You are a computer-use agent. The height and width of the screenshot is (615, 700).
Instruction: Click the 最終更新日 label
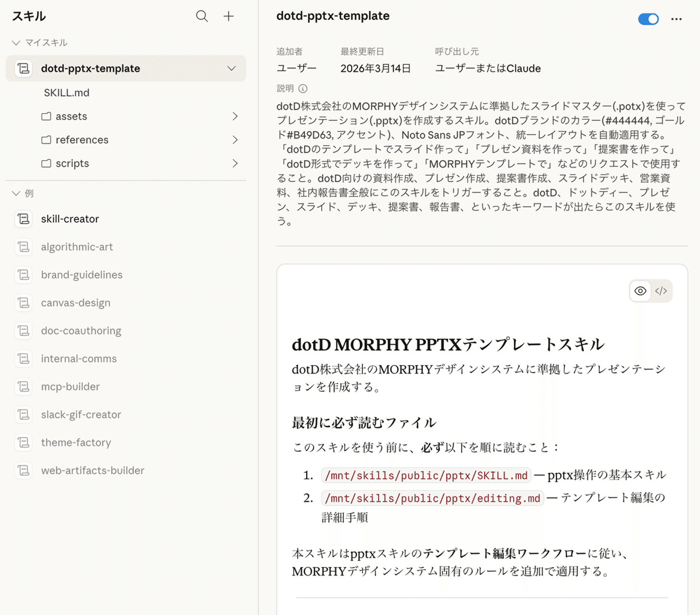tap(362, 52)
